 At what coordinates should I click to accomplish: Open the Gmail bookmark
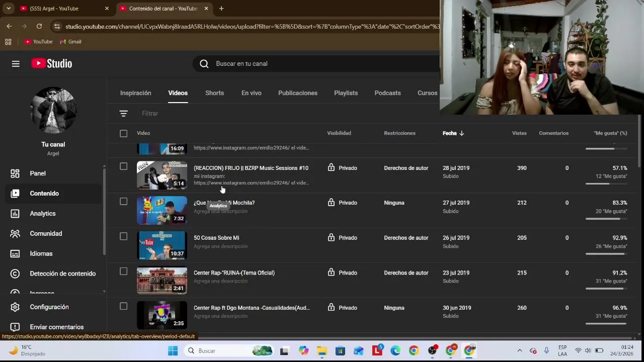[70, 42]
